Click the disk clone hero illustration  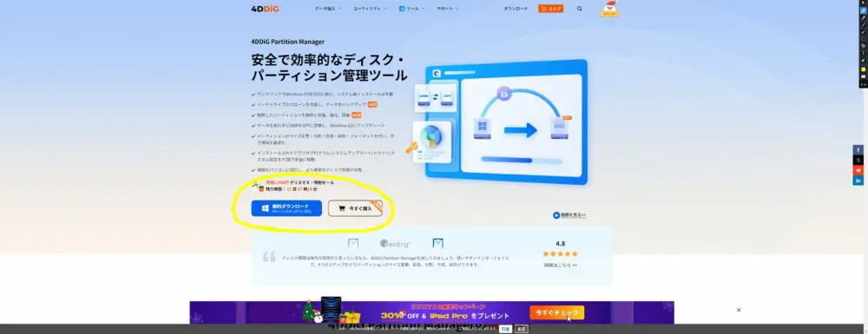tap(500, 121)
